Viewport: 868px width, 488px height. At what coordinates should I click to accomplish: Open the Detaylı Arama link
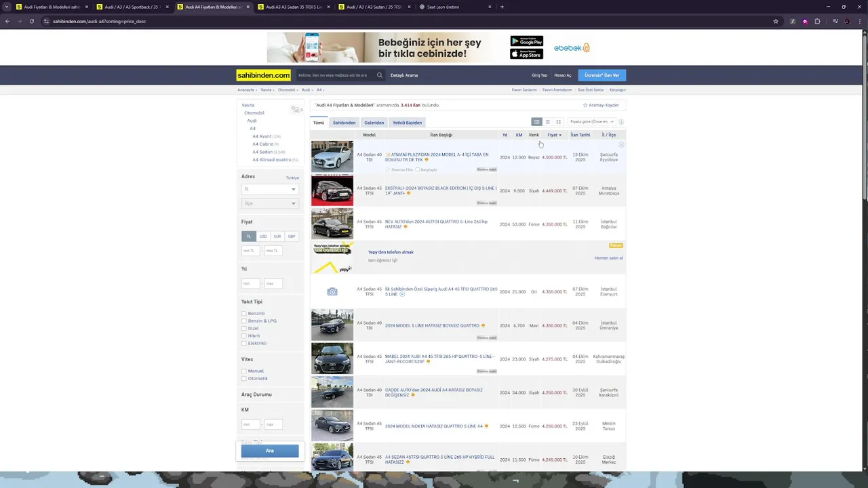[404, 75]
